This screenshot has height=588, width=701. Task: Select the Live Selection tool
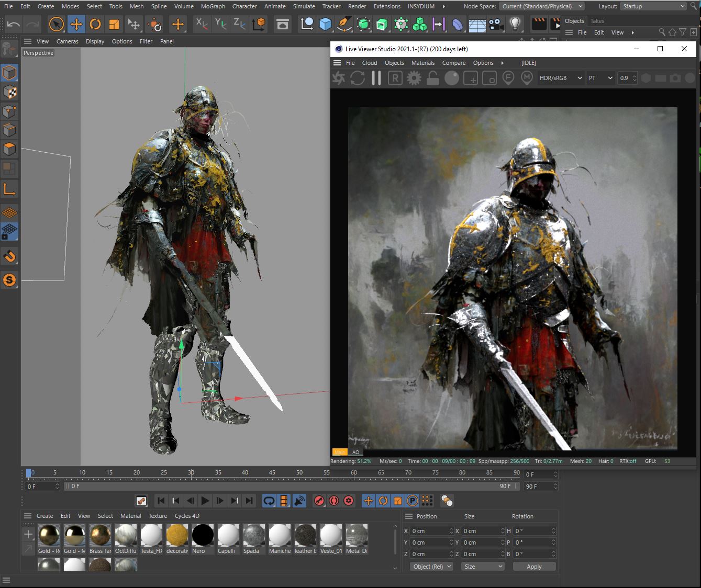click(57, 24)
